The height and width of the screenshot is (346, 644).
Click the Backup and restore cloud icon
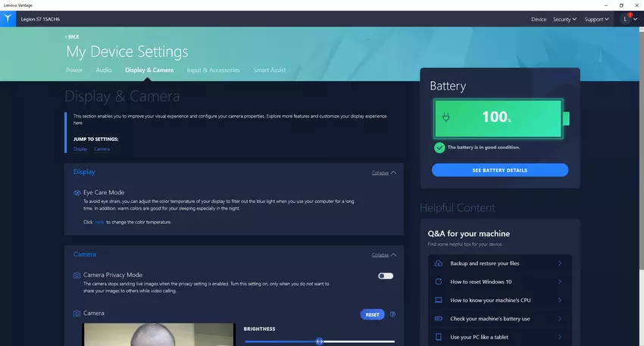[439, 263]
